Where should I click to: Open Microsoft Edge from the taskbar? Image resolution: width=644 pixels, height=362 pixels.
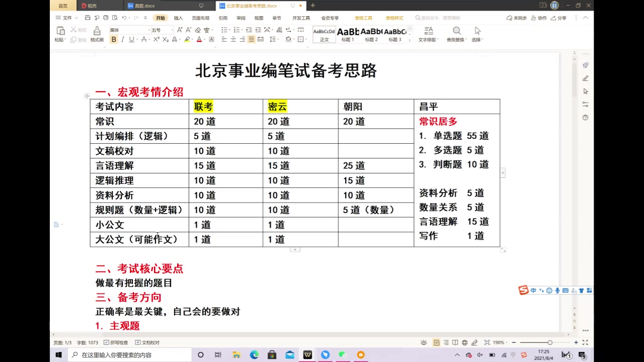pos(254,355)
